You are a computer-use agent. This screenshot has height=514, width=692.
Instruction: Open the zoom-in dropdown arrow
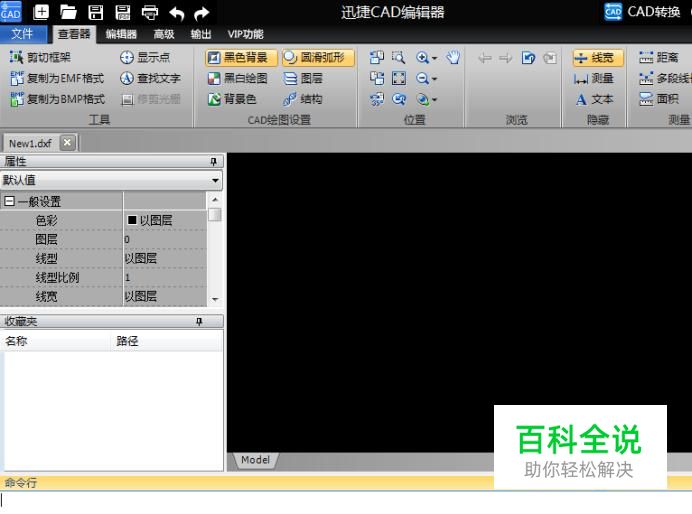tap(435, 58)
